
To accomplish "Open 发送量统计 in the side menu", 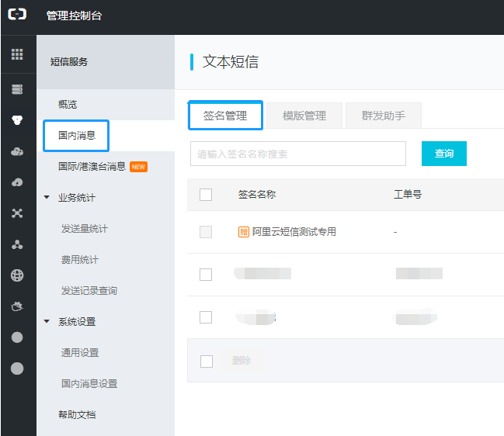I will point(84,229).
